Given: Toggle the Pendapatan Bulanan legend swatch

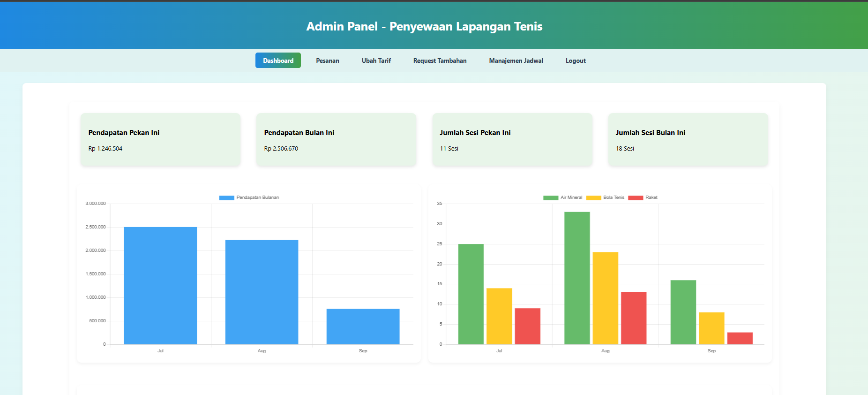Looking at the screenshot, I should click(x=227, y=197).
